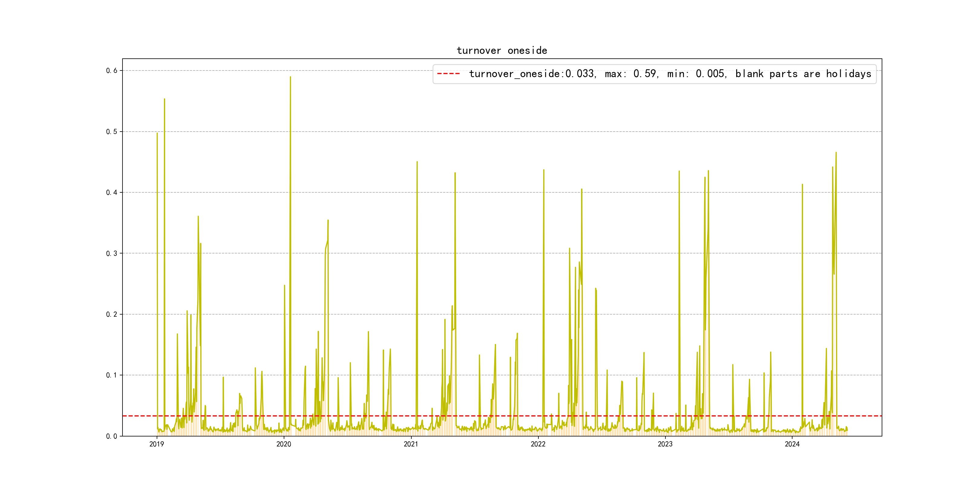Click the 2022 x-axis tick label
The height and width of the screenshot is (490, 980).
coord(538,444)
